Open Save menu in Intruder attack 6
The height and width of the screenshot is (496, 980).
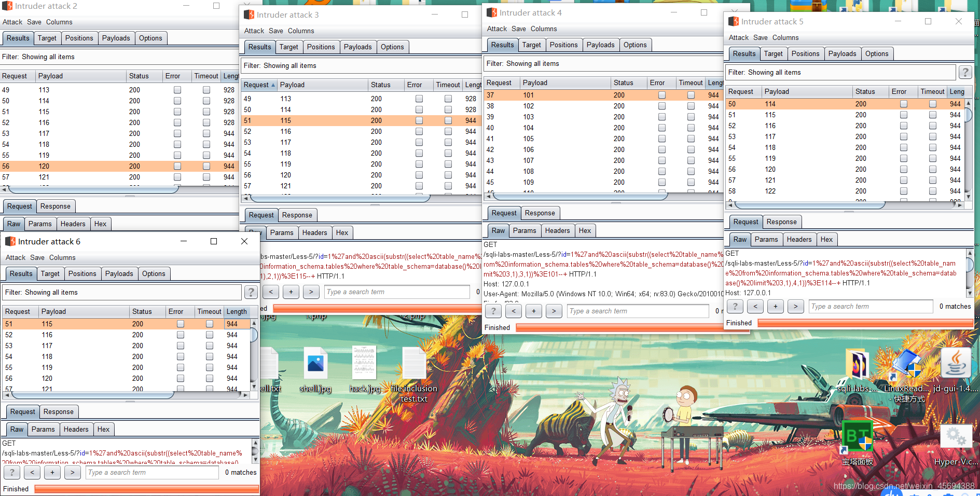37,257
